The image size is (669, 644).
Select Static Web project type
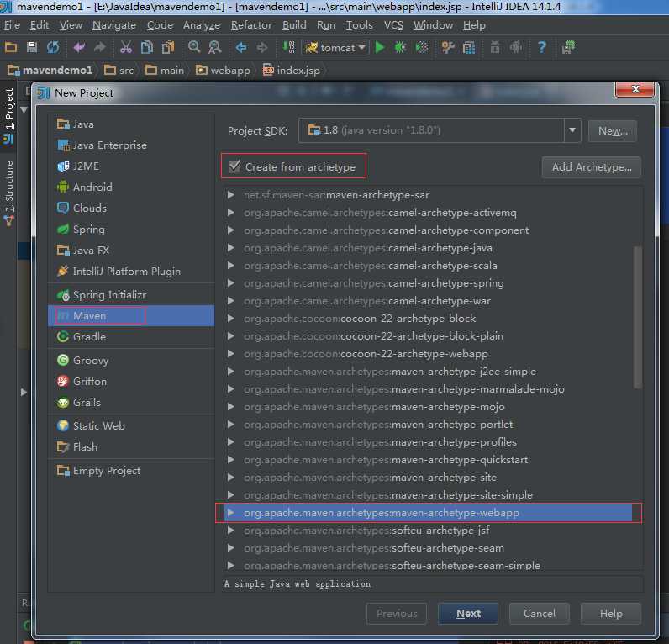pyautogui.click(x=131, y=425)
